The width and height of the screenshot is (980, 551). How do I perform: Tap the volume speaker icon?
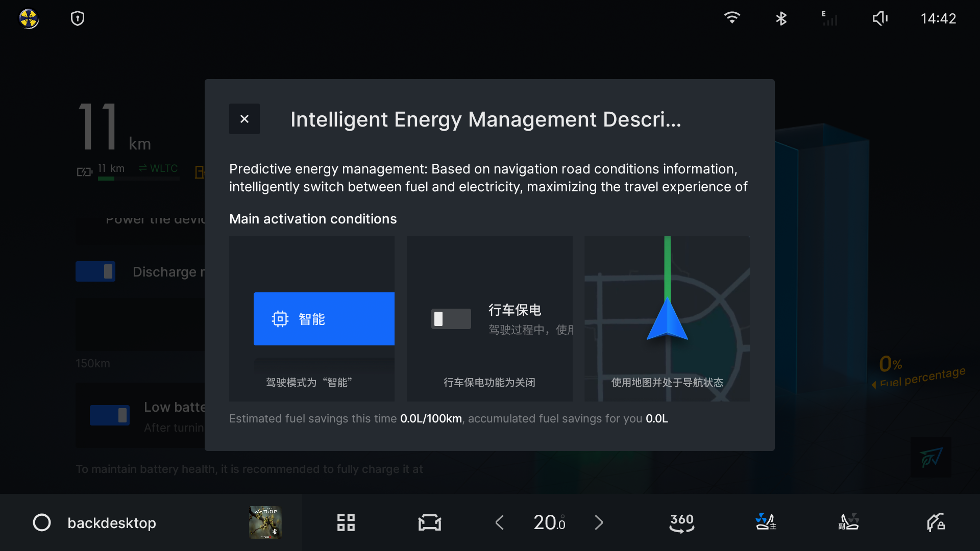click(x=880, y=19)
